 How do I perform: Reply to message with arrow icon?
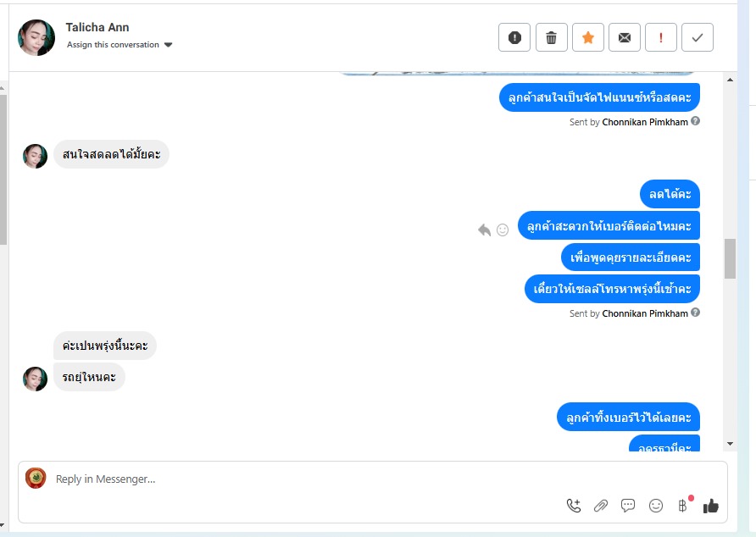click(484, 230)
